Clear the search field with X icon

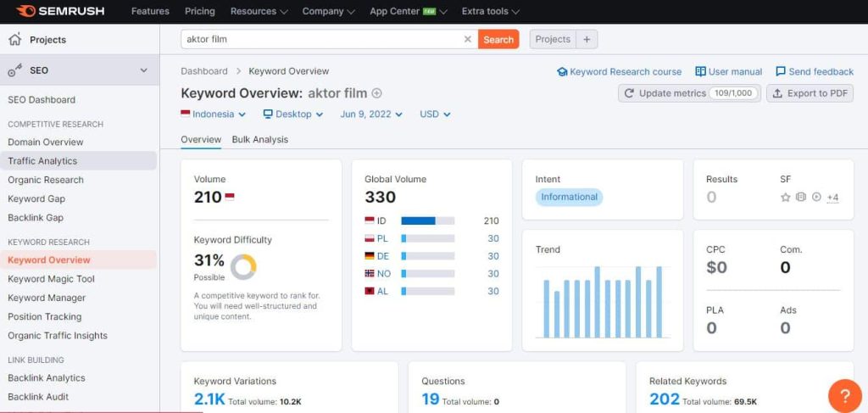[468, 39]
